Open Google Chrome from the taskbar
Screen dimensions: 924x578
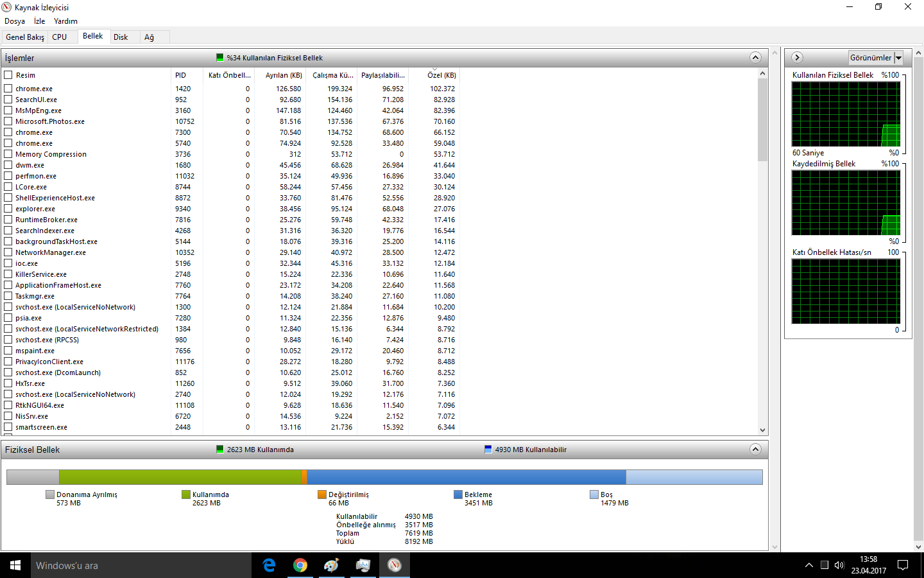pos(300,565)
